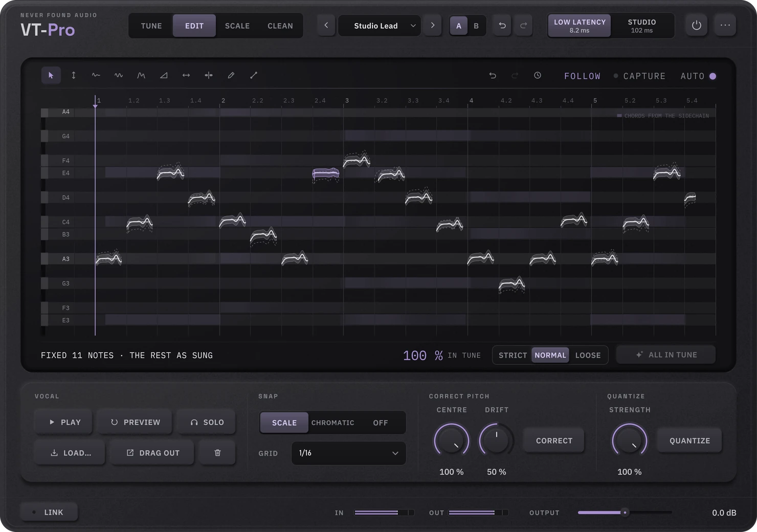Enable Studio 102 ms latency mode
The height and width of the screenshot is (532, 757).
coord(642,26)
